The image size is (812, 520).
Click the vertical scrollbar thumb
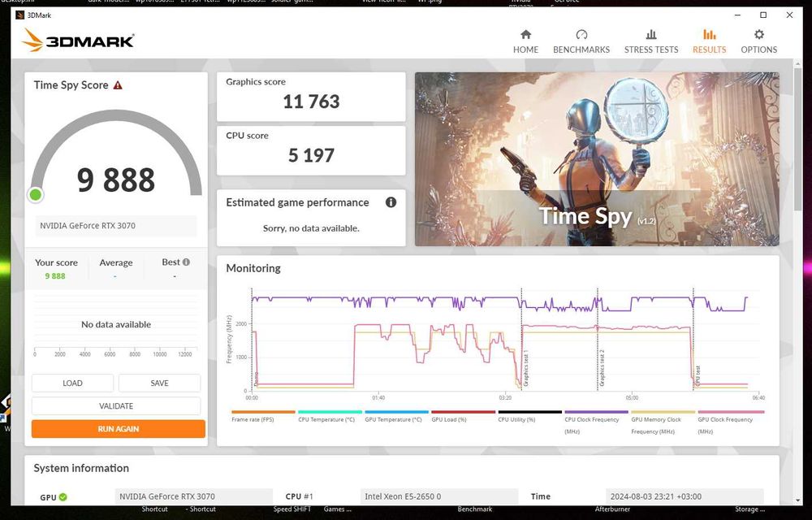coord(797,137)
